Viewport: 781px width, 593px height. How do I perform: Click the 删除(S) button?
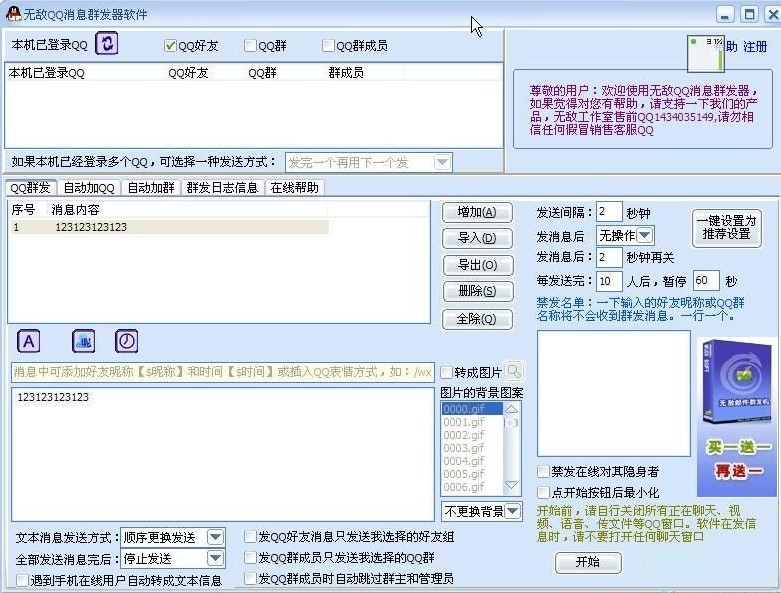coord(477,291)
